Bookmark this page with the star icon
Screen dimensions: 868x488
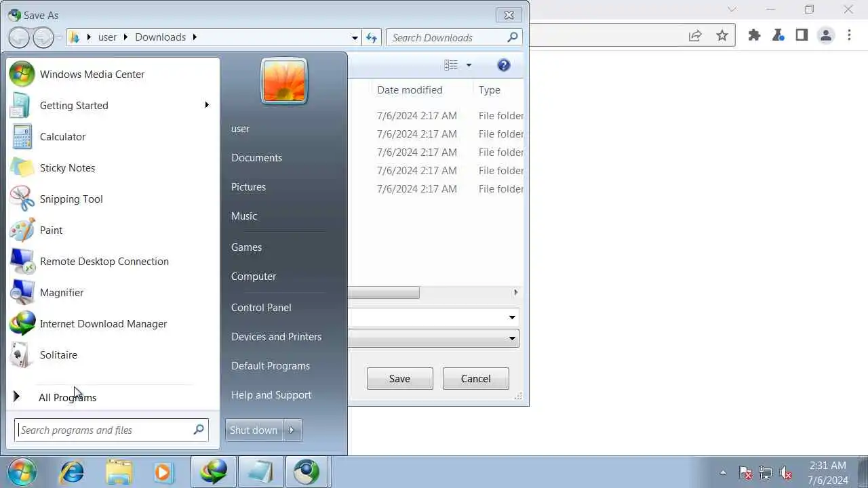pyautogui.click(x=722, y=35)
